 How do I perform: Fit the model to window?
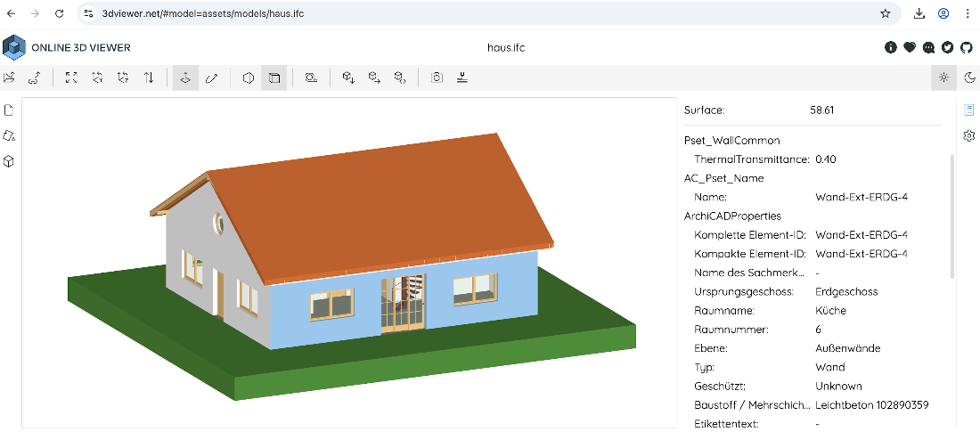click(72, 77)
